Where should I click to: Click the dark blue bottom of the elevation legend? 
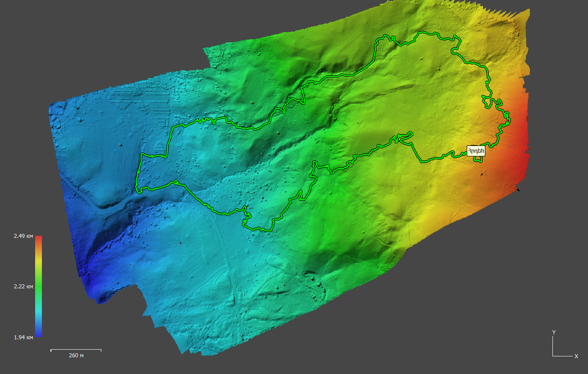pos(39,334)
